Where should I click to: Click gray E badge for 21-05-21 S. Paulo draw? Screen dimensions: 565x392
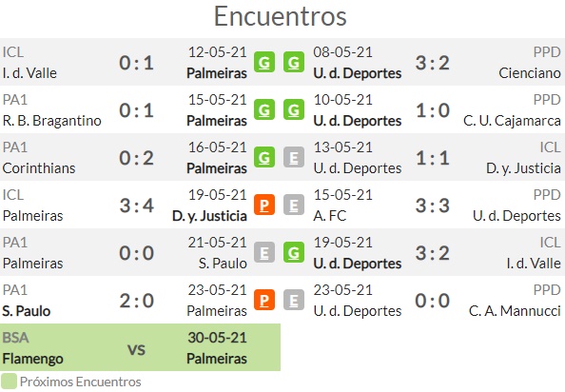point(264,252)
